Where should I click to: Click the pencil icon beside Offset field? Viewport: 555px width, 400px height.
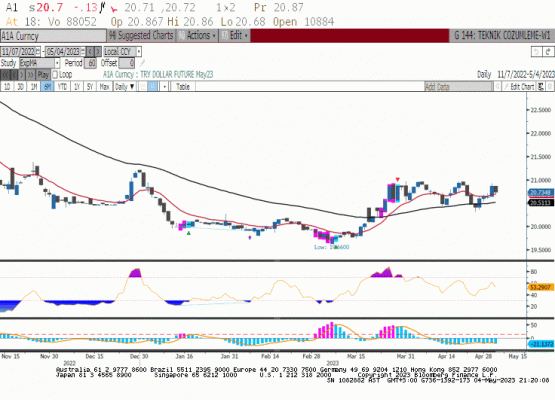pos(143,63)
